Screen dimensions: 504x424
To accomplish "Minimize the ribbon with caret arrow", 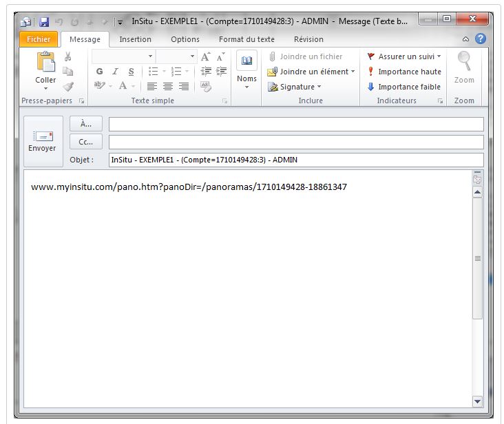I will [x=466, y=39].
